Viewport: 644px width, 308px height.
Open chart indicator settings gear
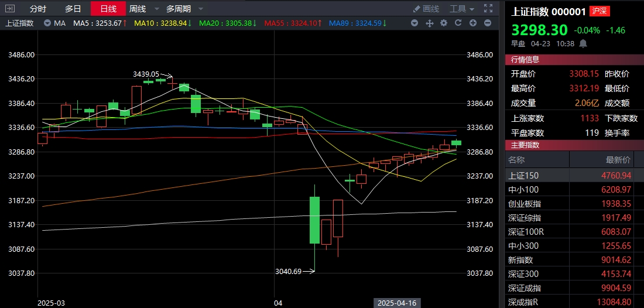click(444, 23)
